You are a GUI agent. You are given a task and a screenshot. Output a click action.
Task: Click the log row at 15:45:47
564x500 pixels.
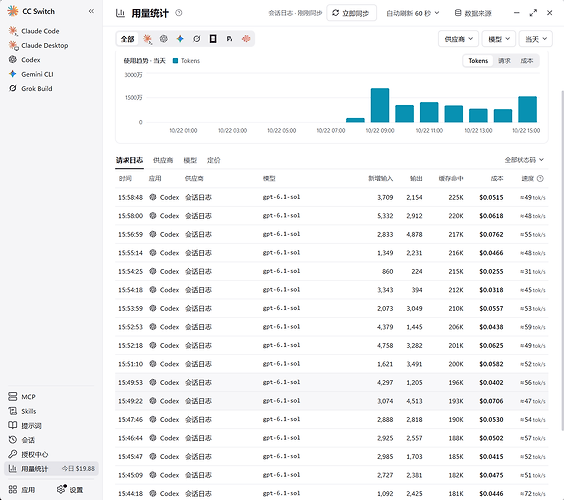[332, 456]
